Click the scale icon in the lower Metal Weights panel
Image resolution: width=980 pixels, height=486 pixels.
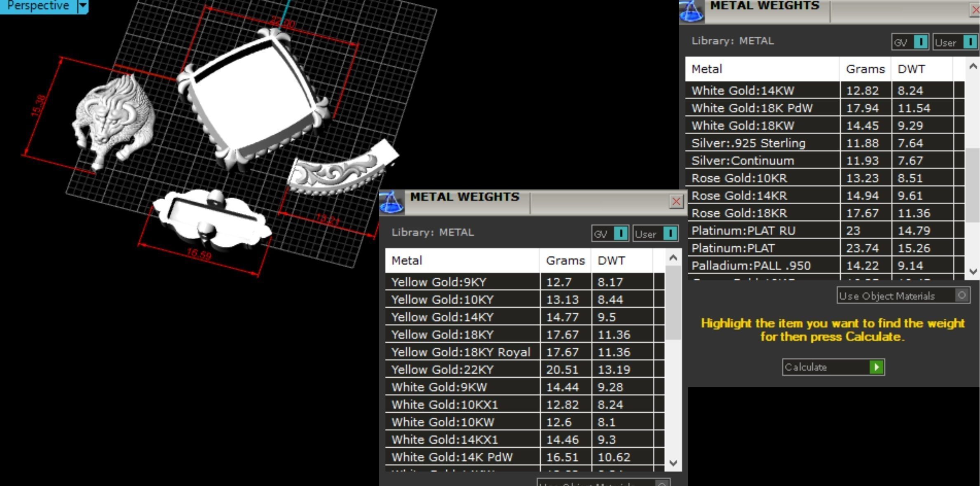(x=391, y=203)
